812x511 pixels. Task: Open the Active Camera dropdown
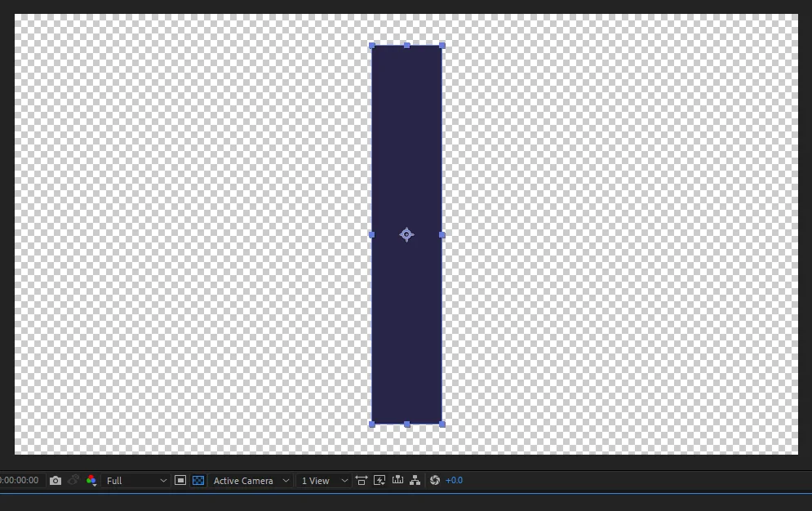251,481
